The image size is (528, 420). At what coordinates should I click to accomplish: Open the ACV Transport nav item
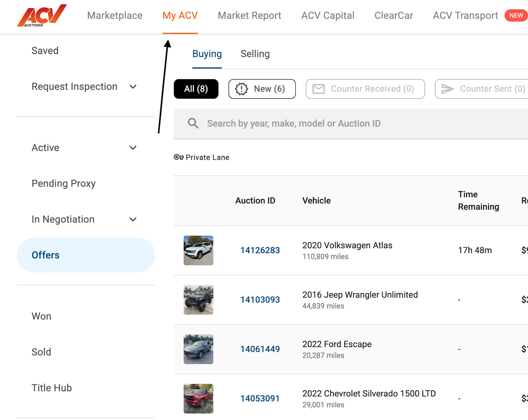(465, 15)
